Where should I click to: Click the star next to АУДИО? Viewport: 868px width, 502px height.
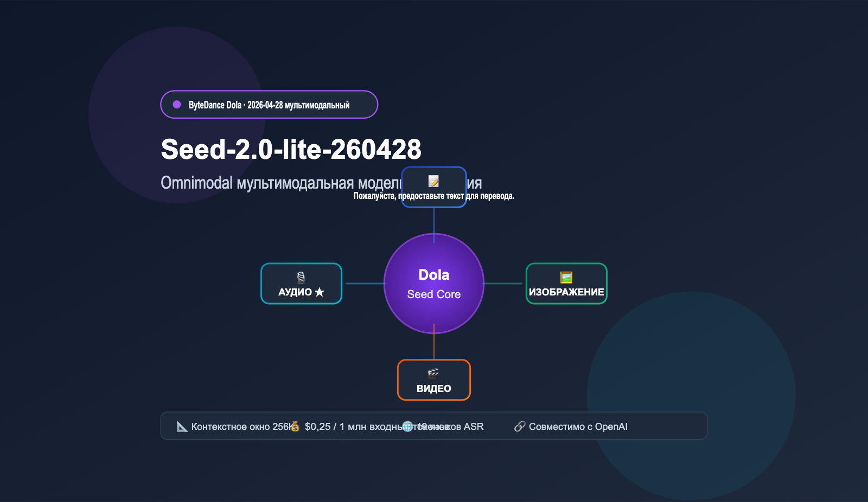[320, 292]
